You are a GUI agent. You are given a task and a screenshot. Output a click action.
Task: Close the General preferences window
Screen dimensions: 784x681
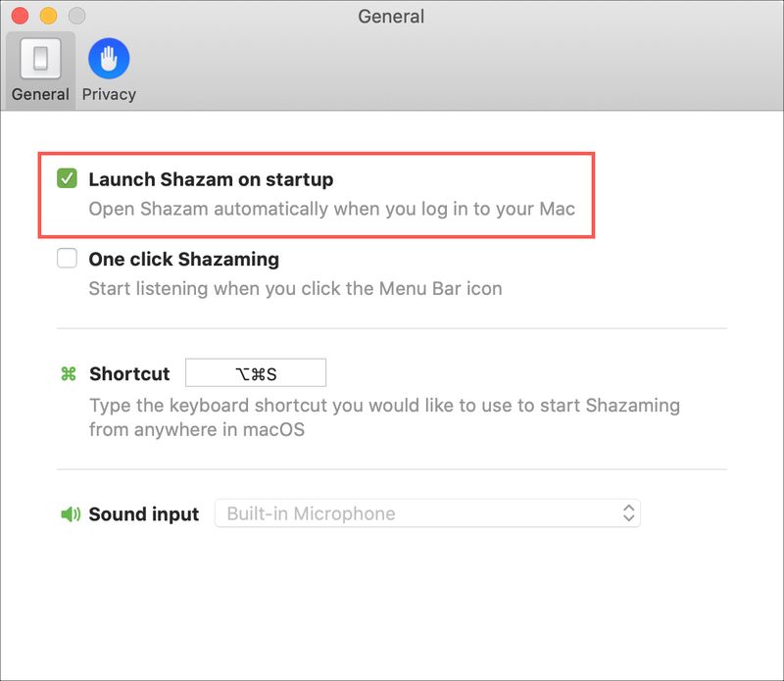pyautogui.click(x=20, y=16)
